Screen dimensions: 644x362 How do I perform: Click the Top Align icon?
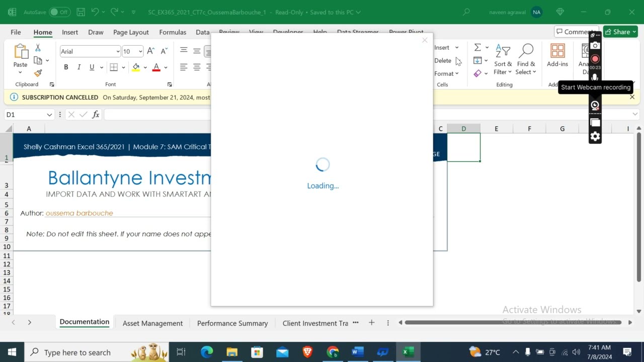(x=184, y=50)
